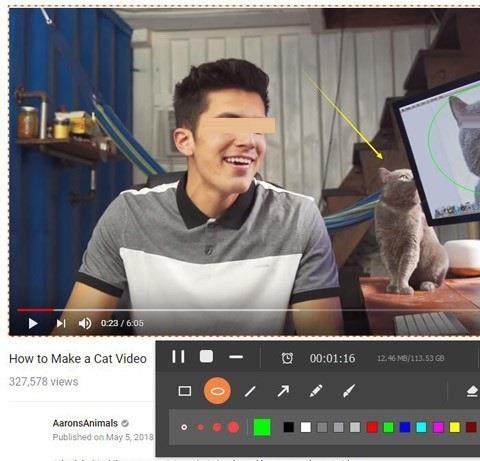Click the verified badge beside AaronsAnimals
The width and height of the screenshot is (480, 461).
click(125, 423)
